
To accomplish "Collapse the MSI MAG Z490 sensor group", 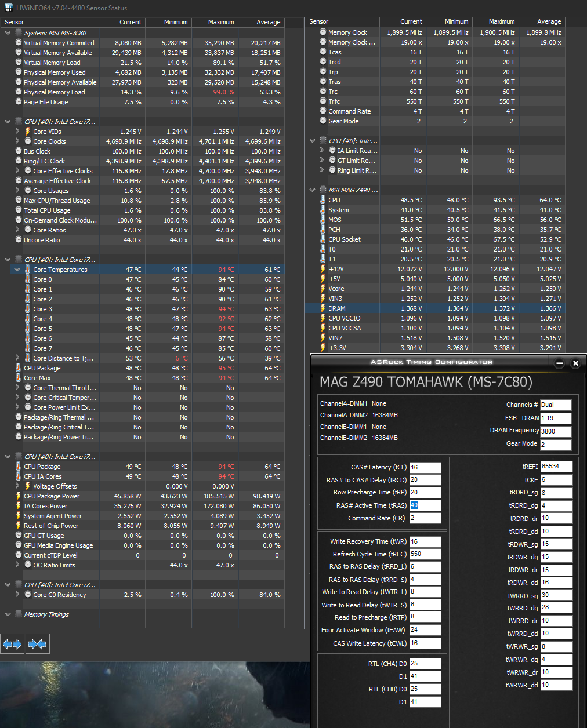I will point(313,190).
